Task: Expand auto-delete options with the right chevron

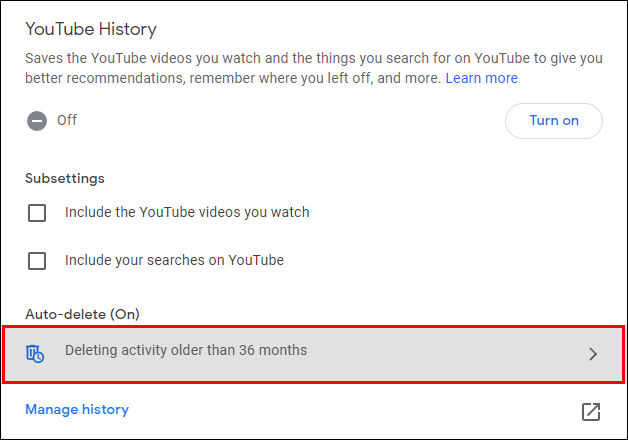Action: [593, 353]
